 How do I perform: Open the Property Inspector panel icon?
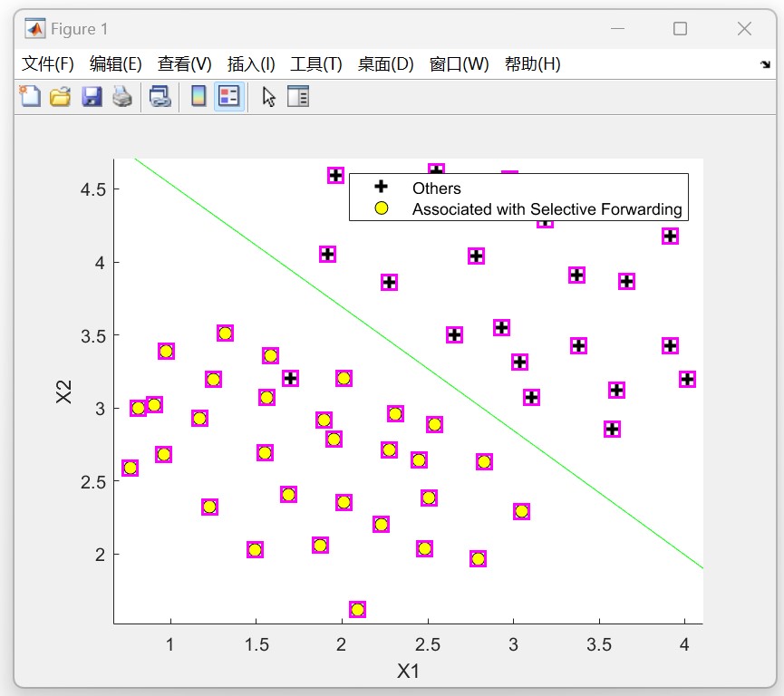click(x=298, y=96)
